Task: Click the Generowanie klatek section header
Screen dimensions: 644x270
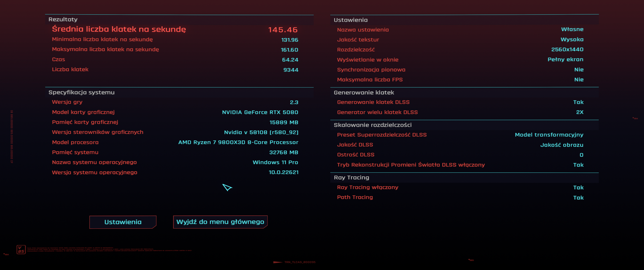Action: click(364, 93)
